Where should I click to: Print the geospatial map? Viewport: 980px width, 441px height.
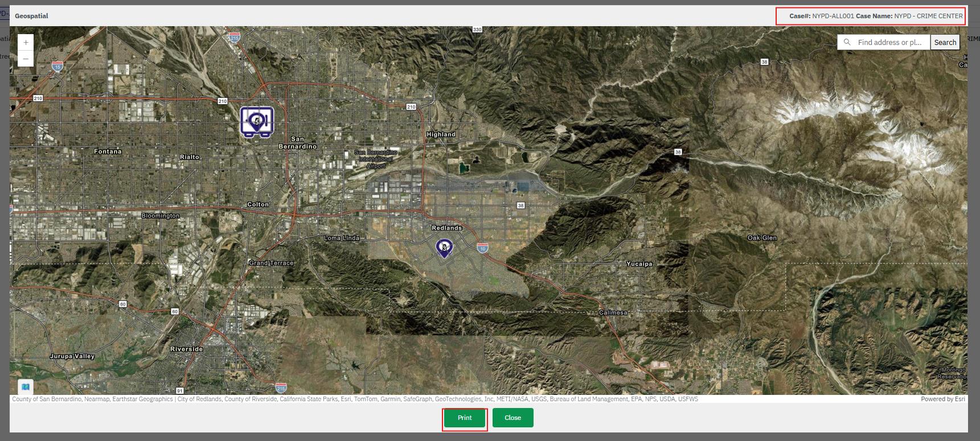click(x=465, y=418)
